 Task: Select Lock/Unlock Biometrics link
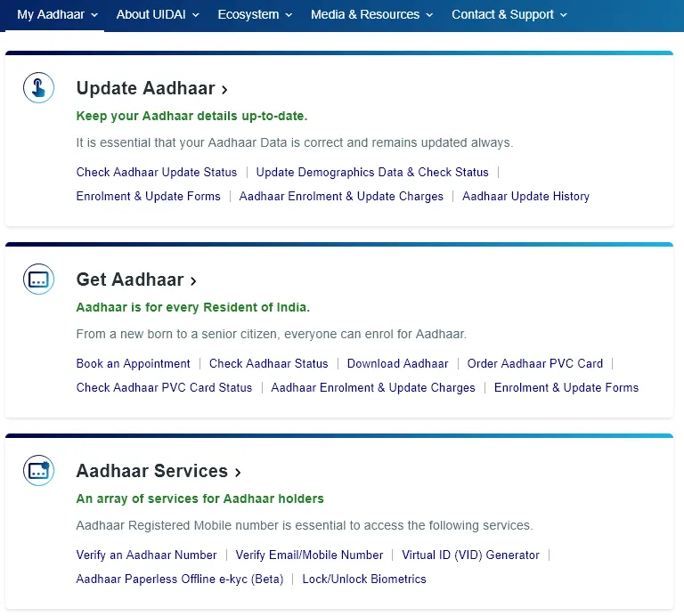coord(364,579)
